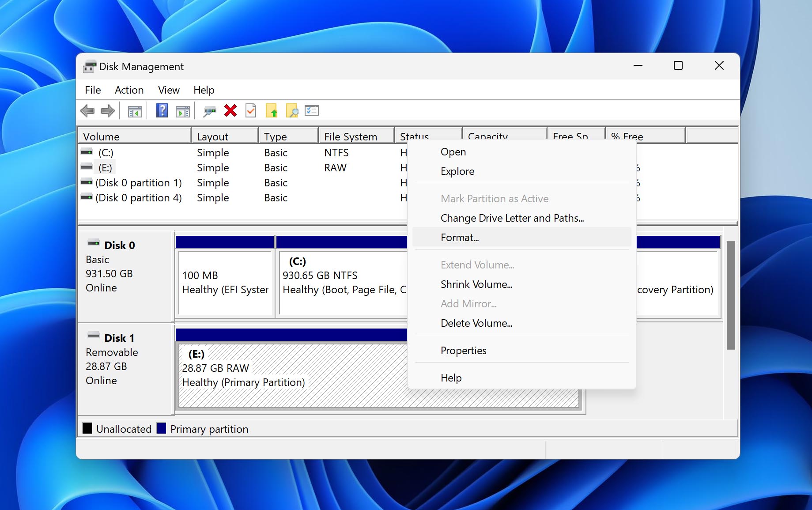Viewport: 812px width, 510px height.
Task: Open Help via blue question mark icon
Action: (162, 110)
